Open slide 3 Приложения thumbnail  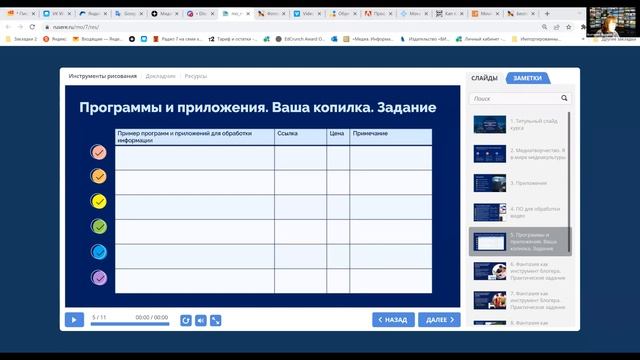489,183
